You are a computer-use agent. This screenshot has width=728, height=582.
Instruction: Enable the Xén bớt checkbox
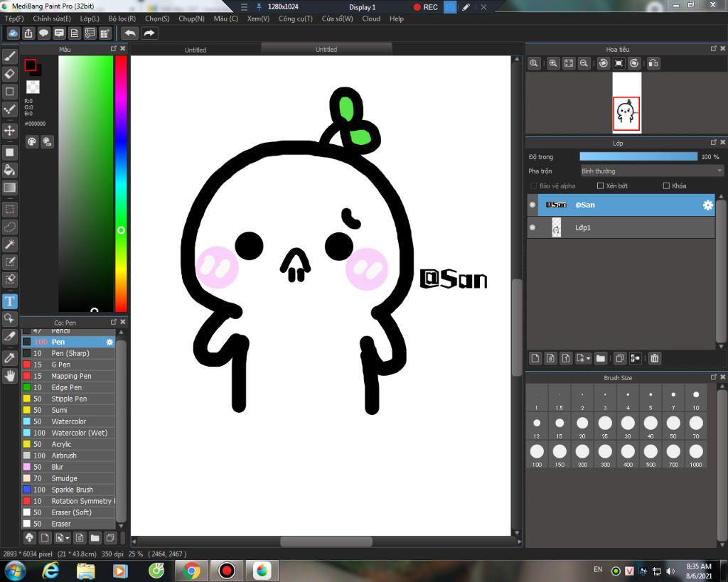(600, 185)
